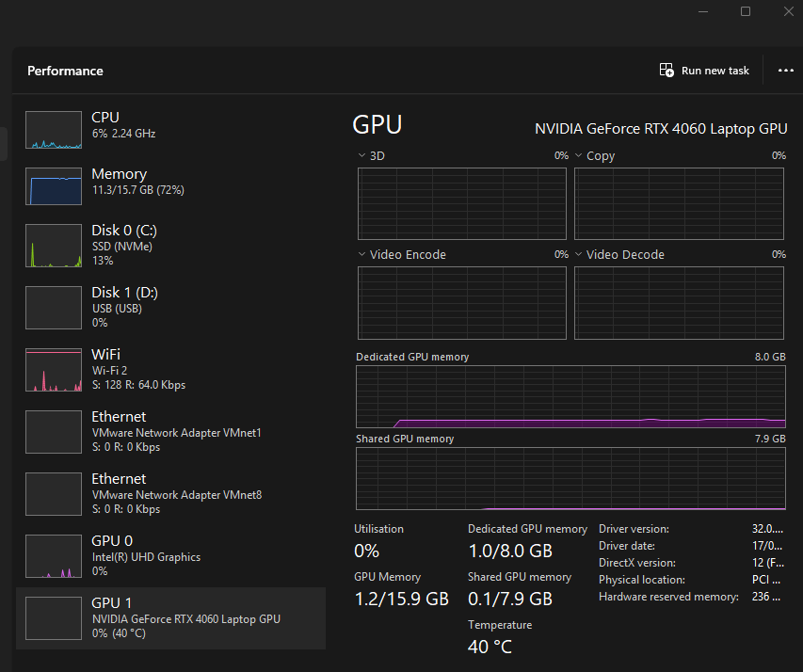Click the USB (USB) disk text
This screenshot has width=803, height=672.
(118, 309)
